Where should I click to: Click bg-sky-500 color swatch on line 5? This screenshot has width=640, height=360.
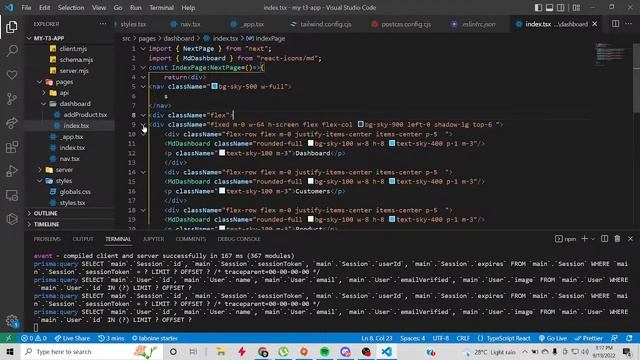pyautogui.click(x=214, y=86)
